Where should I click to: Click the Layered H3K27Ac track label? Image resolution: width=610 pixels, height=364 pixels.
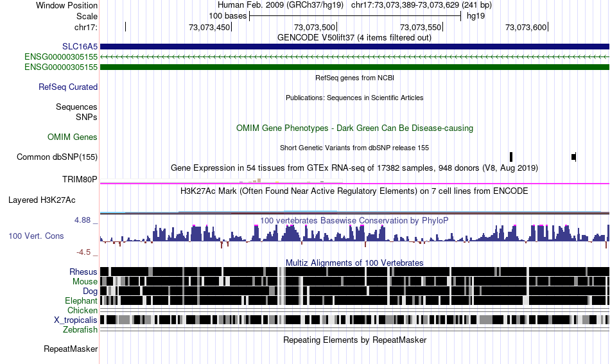tap(42, 200)
